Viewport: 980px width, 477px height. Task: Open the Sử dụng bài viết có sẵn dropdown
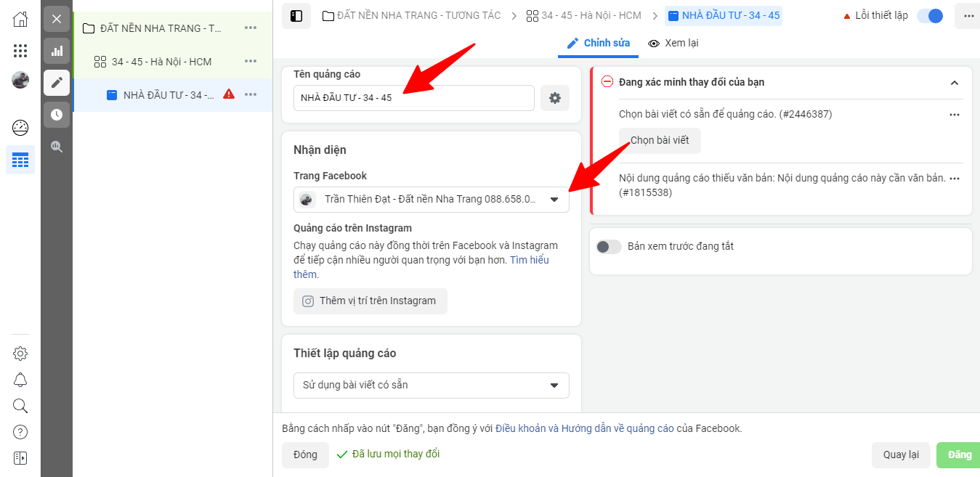[432, 386]
